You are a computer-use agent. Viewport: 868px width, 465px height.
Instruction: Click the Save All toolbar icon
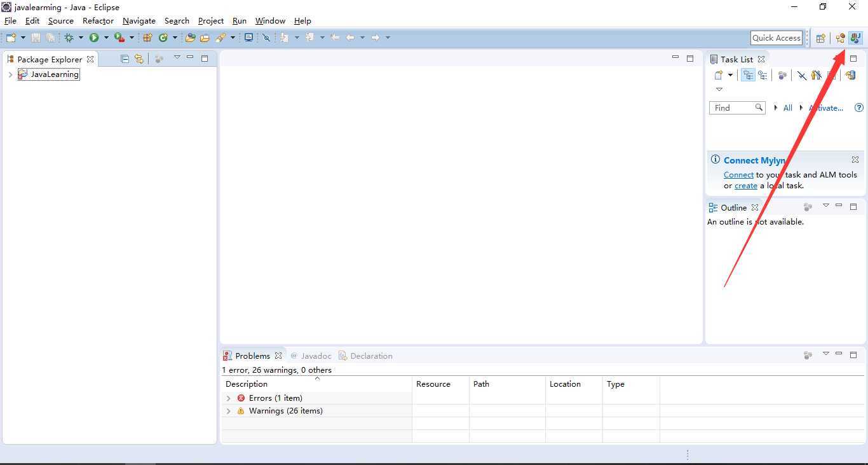click(50, 38)
